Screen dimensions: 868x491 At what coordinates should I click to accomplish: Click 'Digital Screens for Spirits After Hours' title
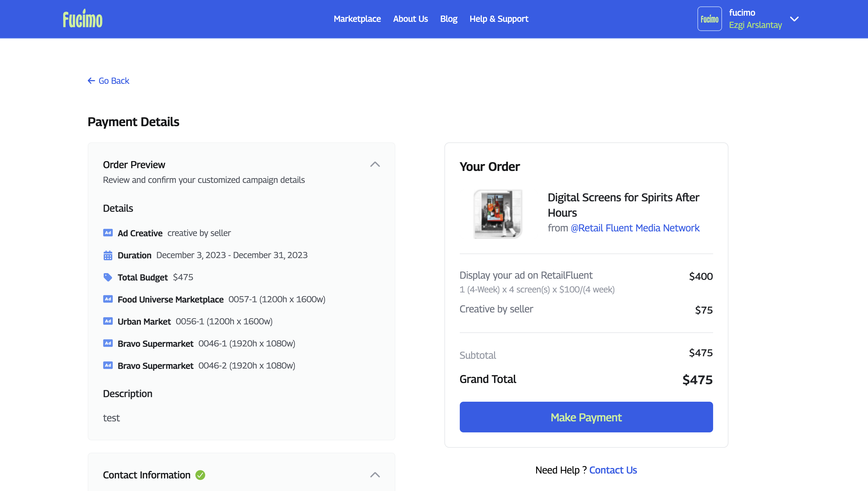click(x=623, y=205)
